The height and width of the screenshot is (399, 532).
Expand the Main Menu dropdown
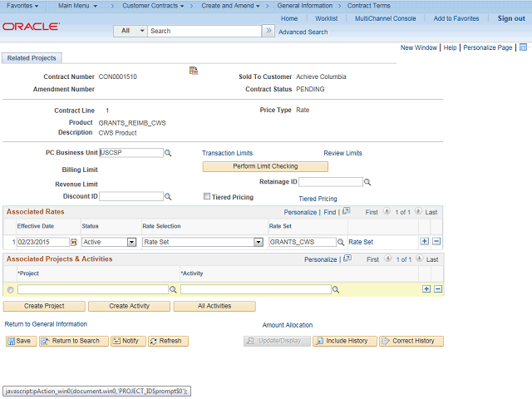point(77,6)
